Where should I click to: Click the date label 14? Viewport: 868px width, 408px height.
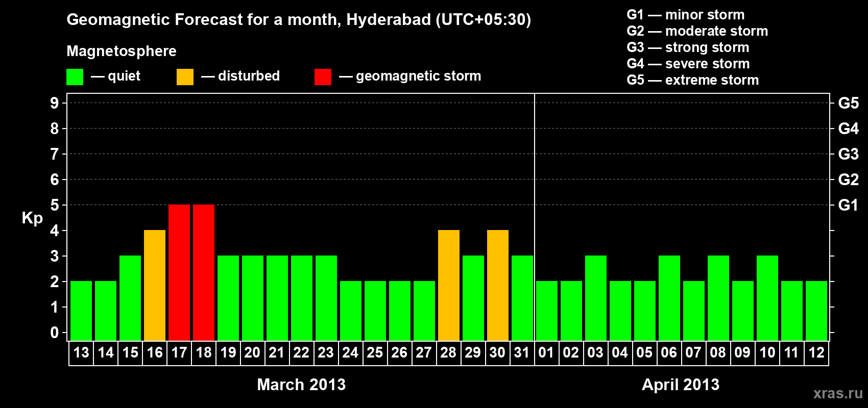coord(106,352)
